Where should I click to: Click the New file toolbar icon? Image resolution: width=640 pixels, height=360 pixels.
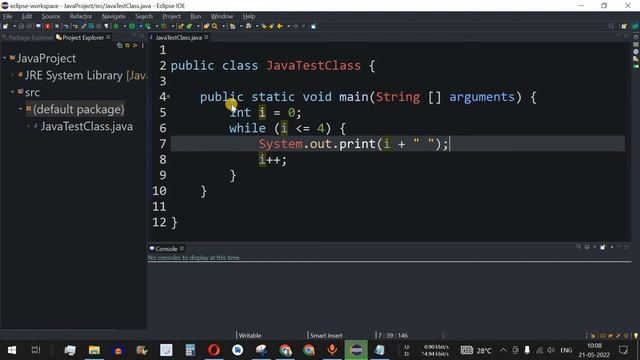(x=5, y=26)
